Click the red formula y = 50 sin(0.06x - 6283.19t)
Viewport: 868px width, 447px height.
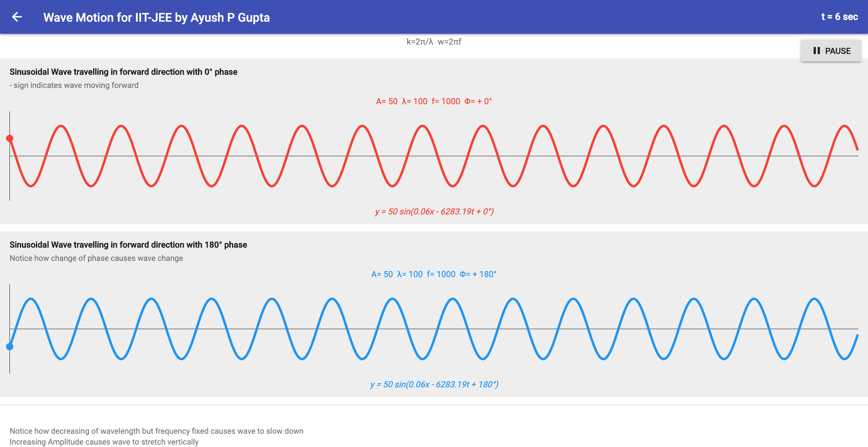pos(434,212)
